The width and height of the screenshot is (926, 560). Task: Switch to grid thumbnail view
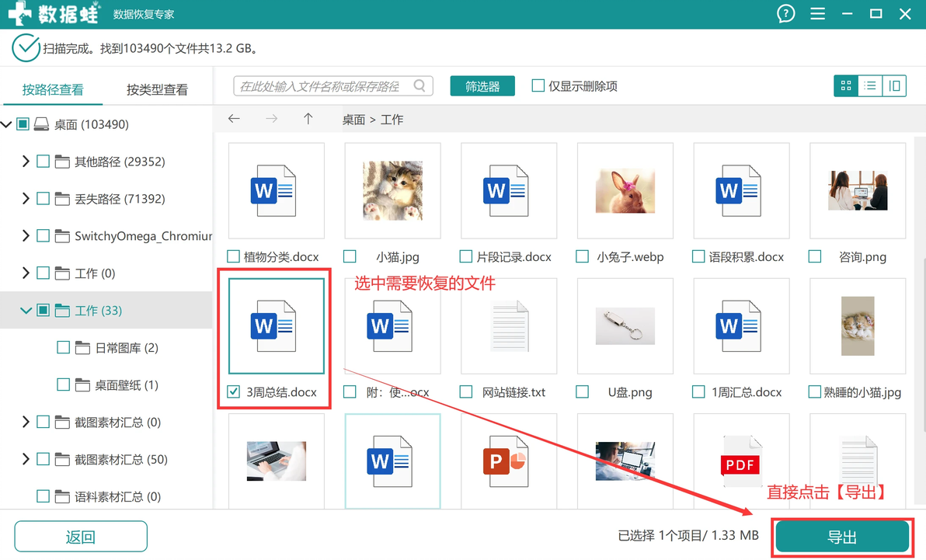tap(846, 85)
